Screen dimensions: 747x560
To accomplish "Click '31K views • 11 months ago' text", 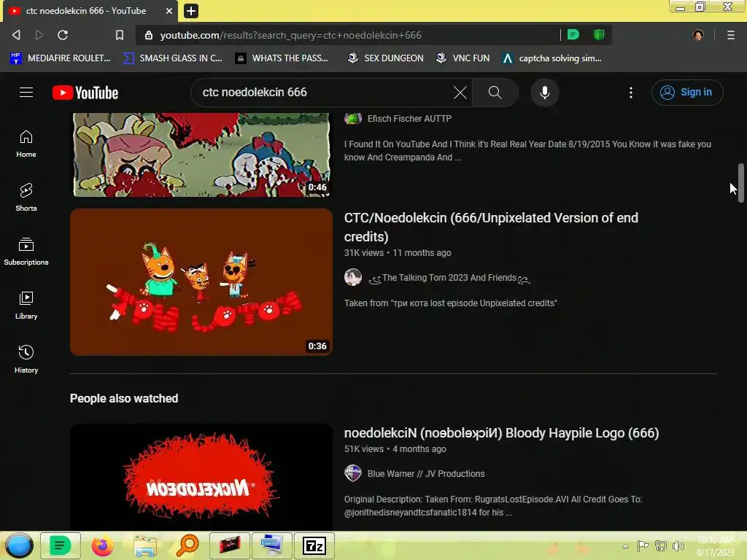I will 398,253.
